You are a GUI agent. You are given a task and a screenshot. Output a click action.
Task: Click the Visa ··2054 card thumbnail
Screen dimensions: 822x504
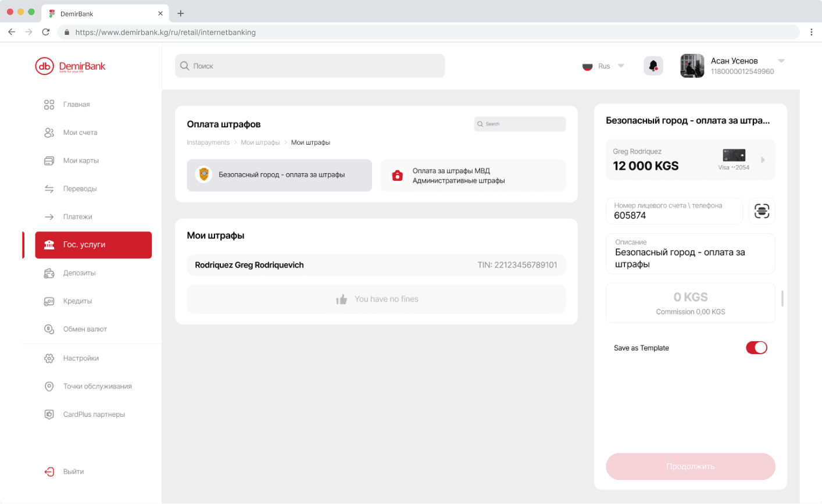click(x=734, y=155)
